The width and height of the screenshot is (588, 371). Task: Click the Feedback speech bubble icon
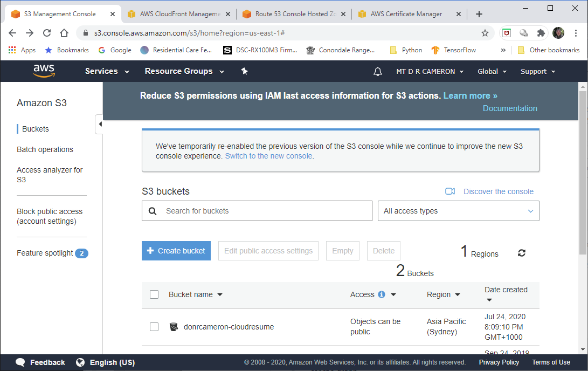point(20,362)
